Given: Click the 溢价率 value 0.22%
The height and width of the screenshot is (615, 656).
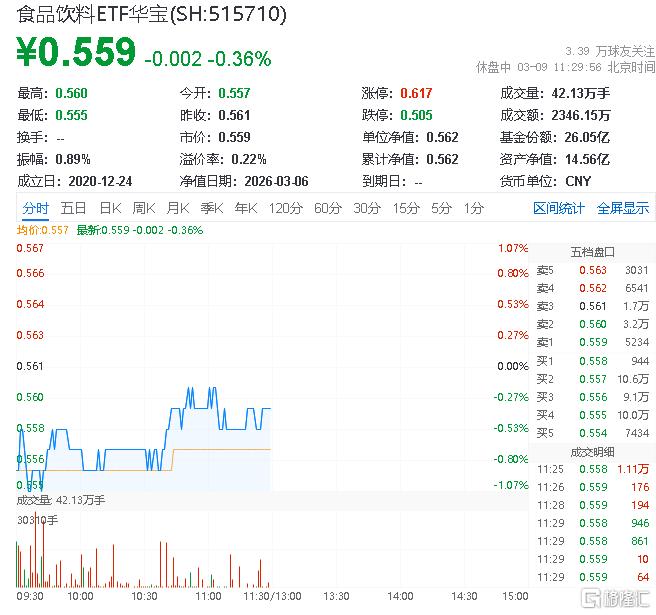Looking at the screenshot, I should [249, 159].
